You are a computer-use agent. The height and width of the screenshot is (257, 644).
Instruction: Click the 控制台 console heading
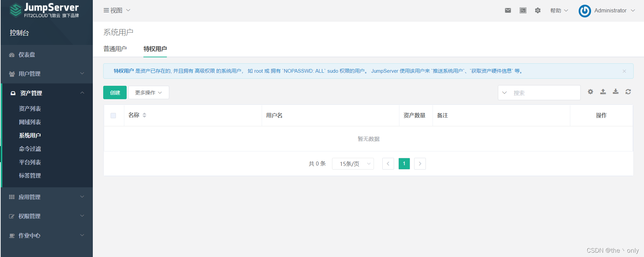(19, 33)
